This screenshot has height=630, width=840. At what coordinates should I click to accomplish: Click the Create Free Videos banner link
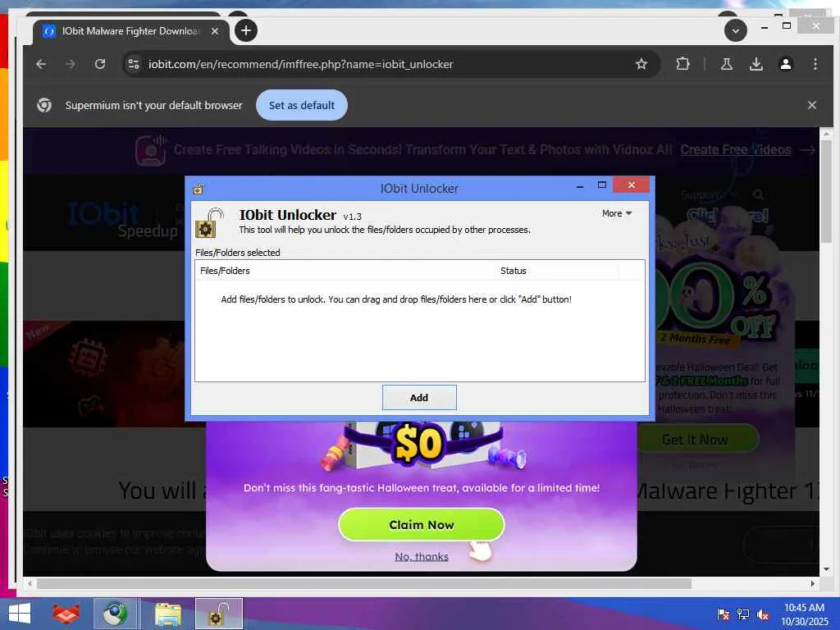[736, 149]
